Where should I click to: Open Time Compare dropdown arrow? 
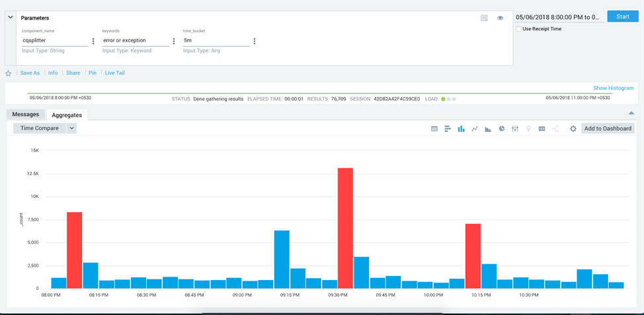[x=71, y=128]
